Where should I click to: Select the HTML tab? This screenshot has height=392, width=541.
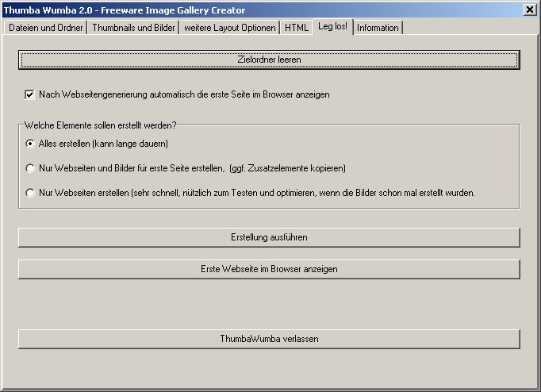[x=297, y=28]
